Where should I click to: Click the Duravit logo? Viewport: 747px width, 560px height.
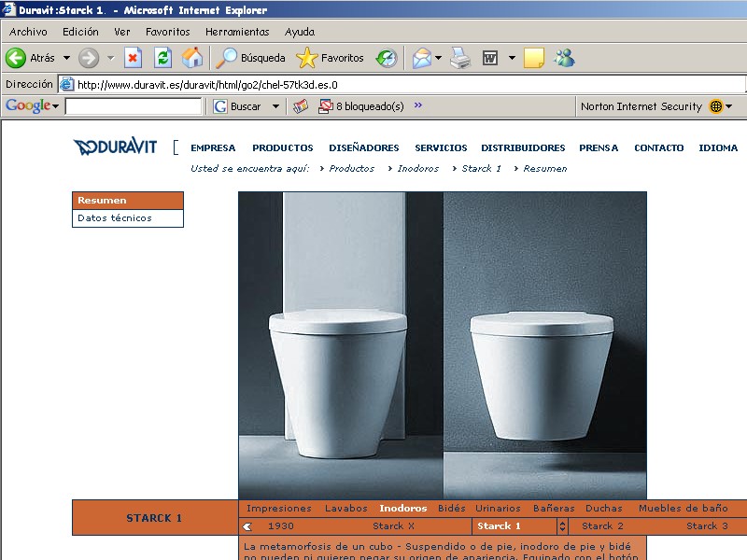pos(115,147)
